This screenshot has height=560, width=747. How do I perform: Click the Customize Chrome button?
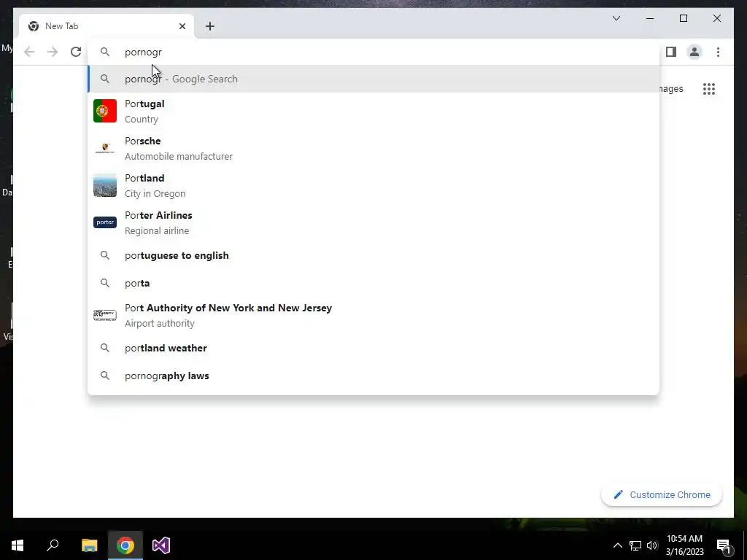661,495
